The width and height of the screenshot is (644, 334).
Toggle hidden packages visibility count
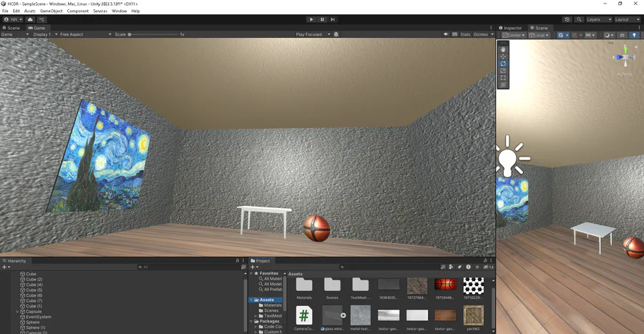[488, 267]
